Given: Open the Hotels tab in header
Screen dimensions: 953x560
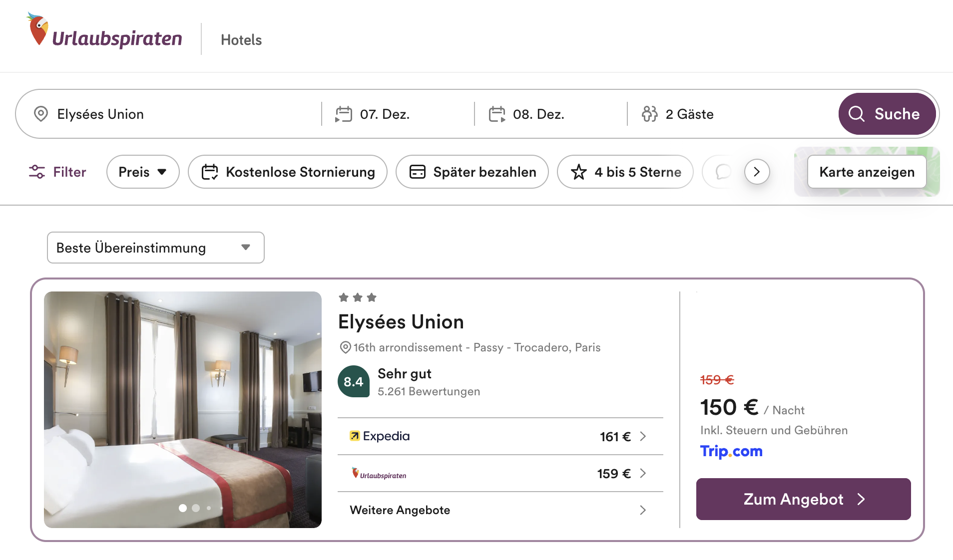Looking at the screenshot, I should click(241, 40).
